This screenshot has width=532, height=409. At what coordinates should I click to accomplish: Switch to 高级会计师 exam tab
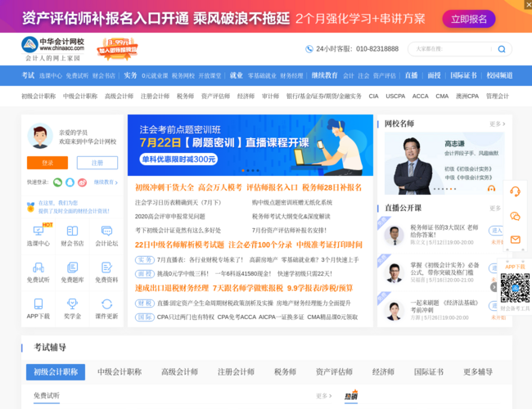coord(179,372)
